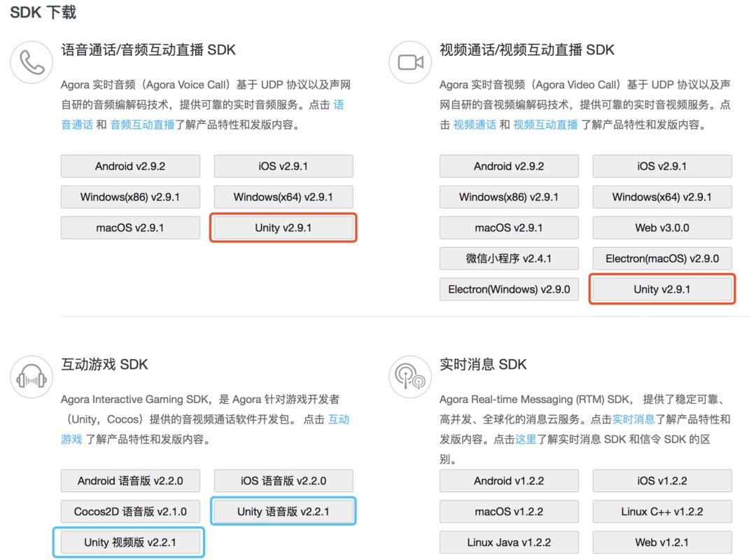Download Cocos2D 语音版 v2.1.0
The image size is (756, 560).
click(130, 512)
